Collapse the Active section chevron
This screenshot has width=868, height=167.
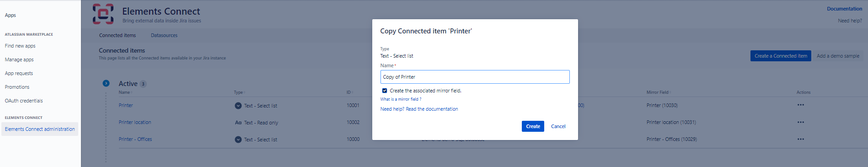tap(106, 83)
